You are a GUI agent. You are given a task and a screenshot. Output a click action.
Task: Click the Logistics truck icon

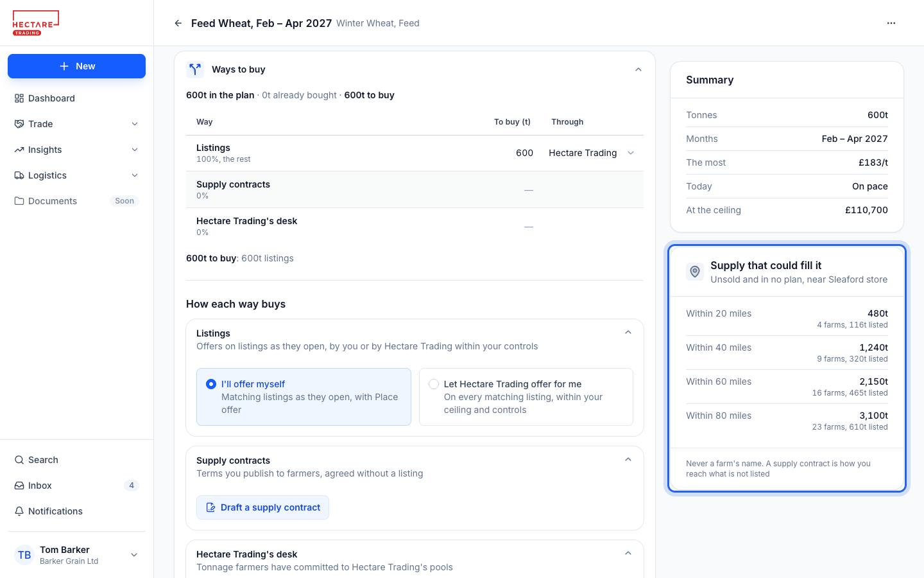point(19,175)
